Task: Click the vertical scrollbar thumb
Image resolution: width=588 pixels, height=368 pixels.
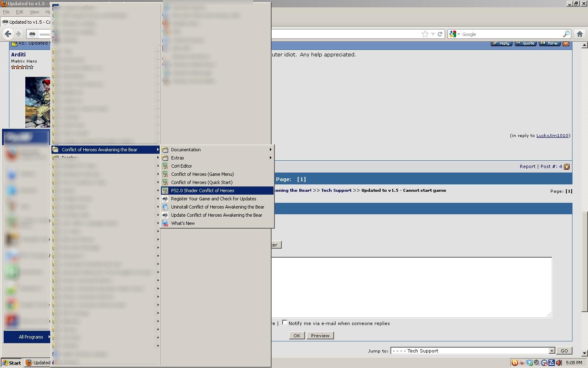Action: click(x=584, y=262)
